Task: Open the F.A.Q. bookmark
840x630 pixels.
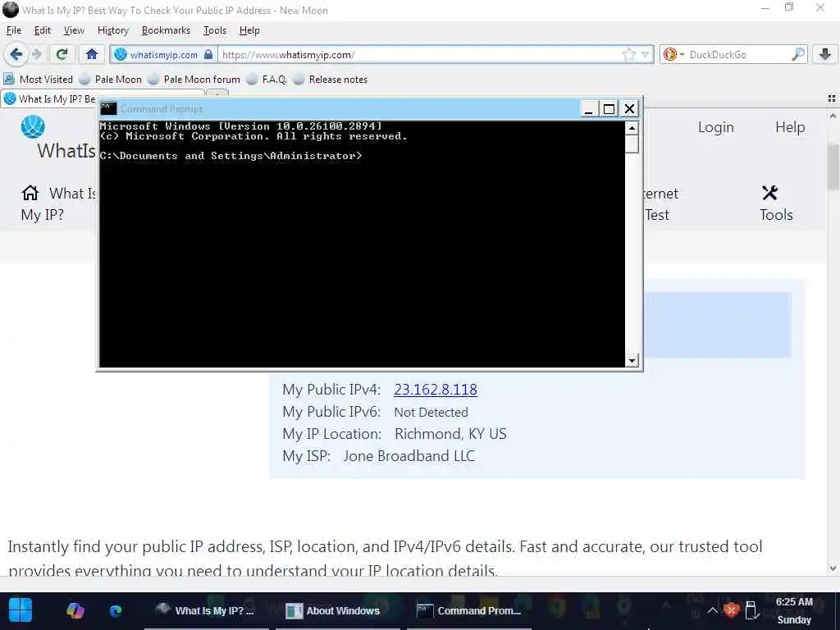Action: click(x=267, y=80)
